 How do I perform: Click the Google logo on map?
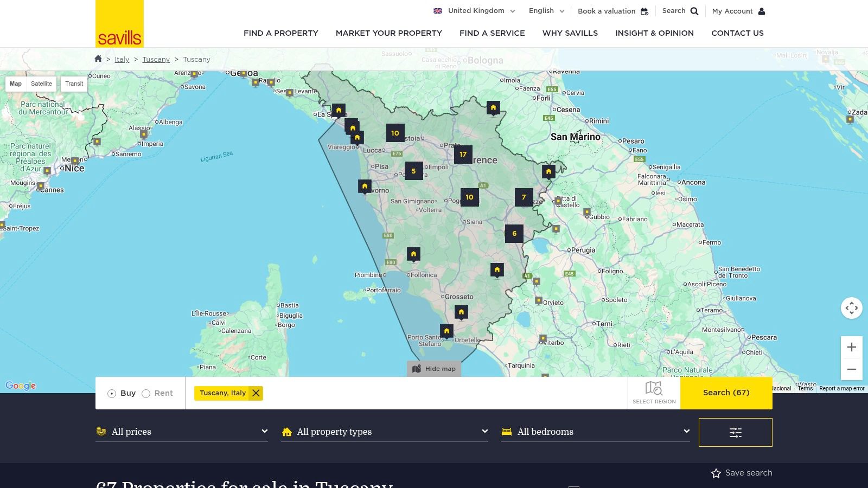pos(21,386)
